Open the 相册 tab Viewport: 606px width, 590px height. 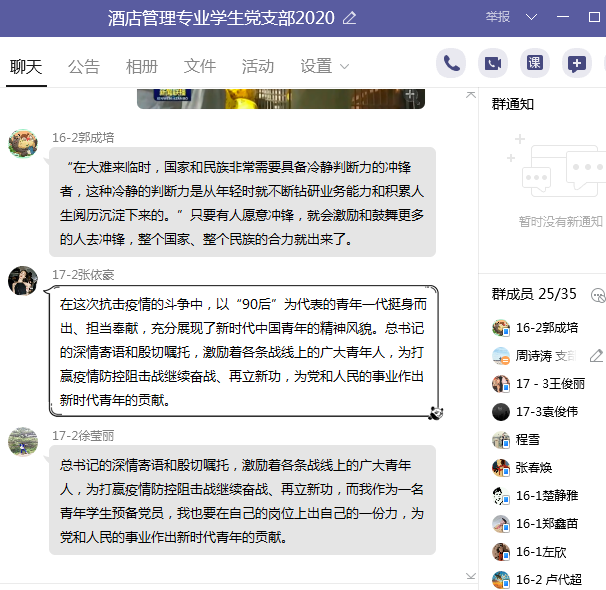pos(142,67)
